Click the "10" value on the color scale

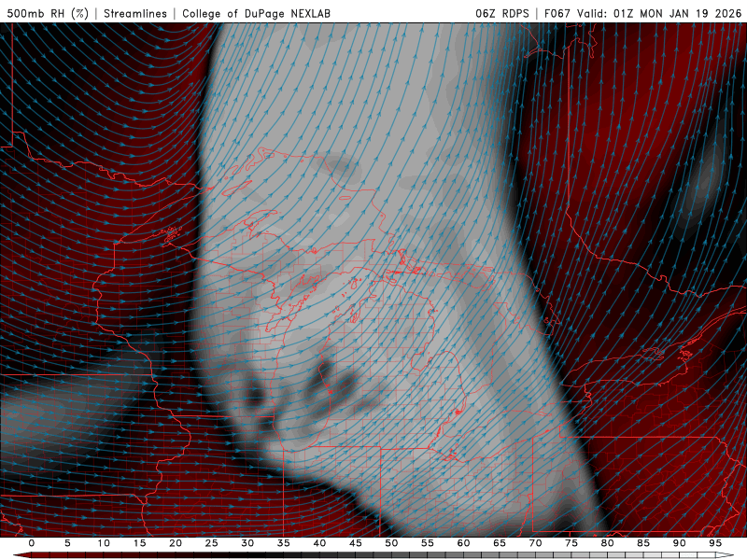[104, 543]
